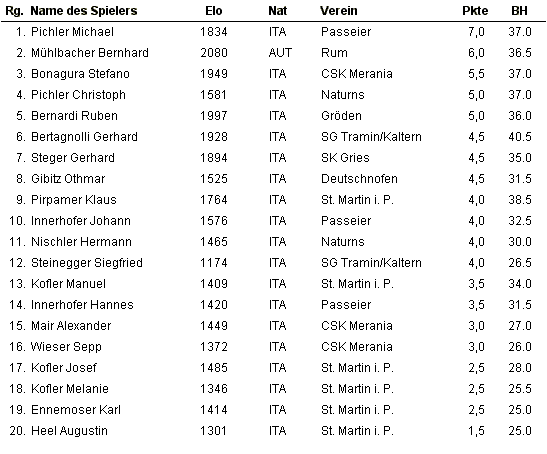The width and height of the screenshot is (547, 454).
Task: Select Pirpamer Klaus in rank nine
Action: 74,200
